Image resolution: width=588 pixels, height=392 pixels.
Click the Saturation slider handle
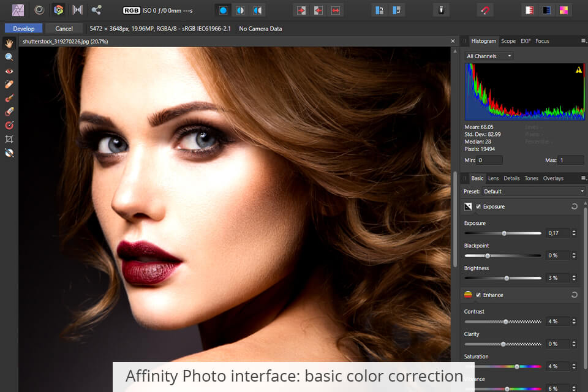[x=517, y=366]
